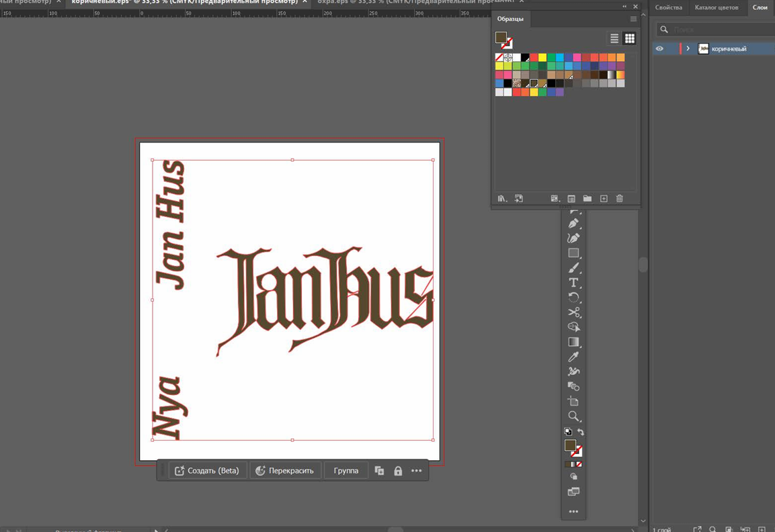Viewport: 775px width, 532px height.
Task: Select the Rotate tool
Action: pos(573,298)
